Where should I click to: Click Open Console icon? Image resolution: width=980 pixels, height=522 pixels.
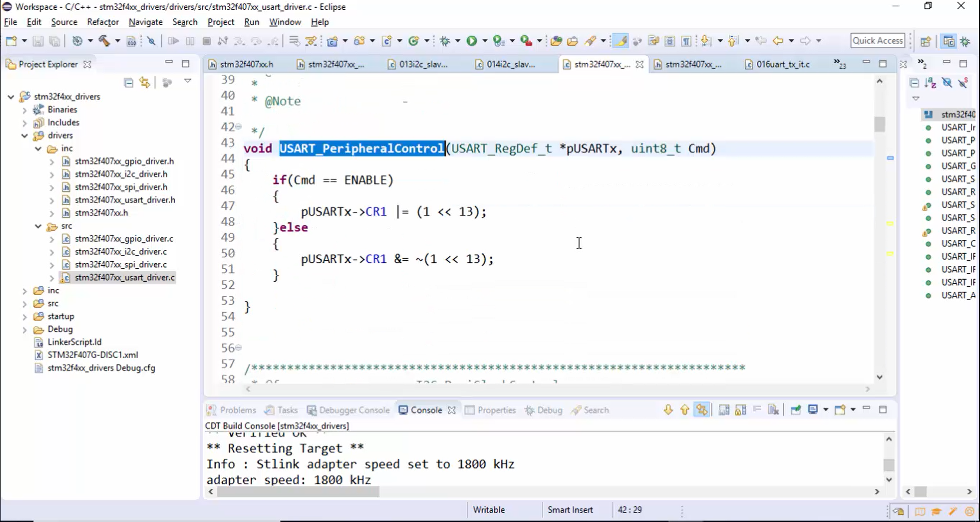[840, 410]
